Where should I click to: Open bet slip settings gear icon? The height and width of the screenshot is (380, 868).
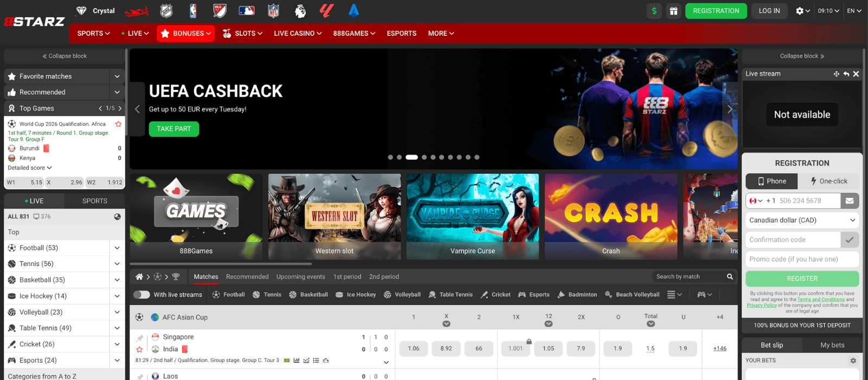coord(853,360)
